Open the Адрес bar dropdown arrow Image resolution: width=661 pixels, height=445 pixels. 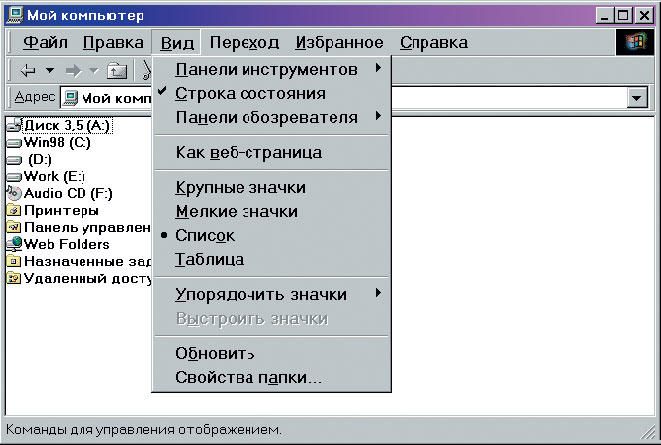pos(637,98)
